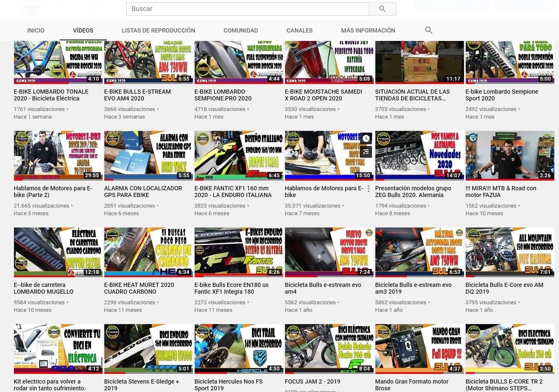
Task: Open Bicicleta Bulls E-Core evo AM Di2 2019 title
Action: 505,288
